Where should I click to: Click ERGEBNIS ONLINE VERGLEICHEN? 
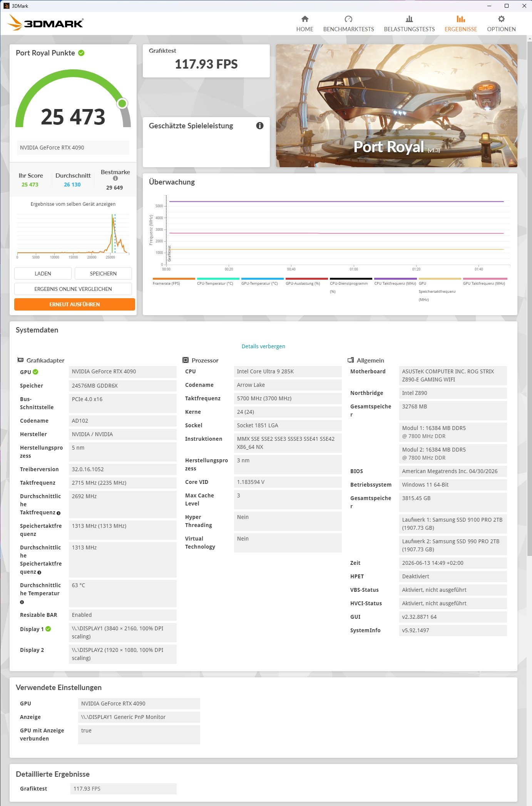click(x=73, y=289)
